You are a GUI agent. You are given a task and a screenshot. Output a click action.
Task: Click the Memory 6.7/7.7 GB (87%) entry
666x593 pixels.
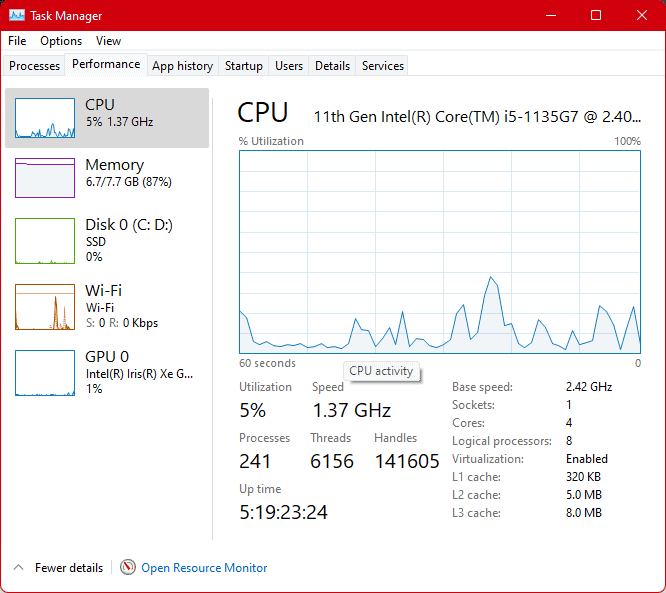(107, 178)
